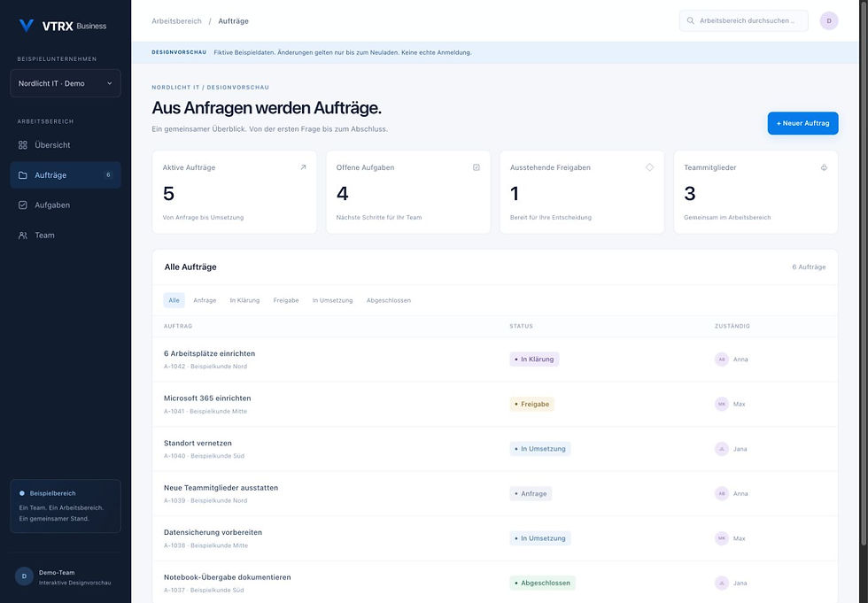
Task: Click the 6 Aufträge count label
Action: tap(808, 267)
